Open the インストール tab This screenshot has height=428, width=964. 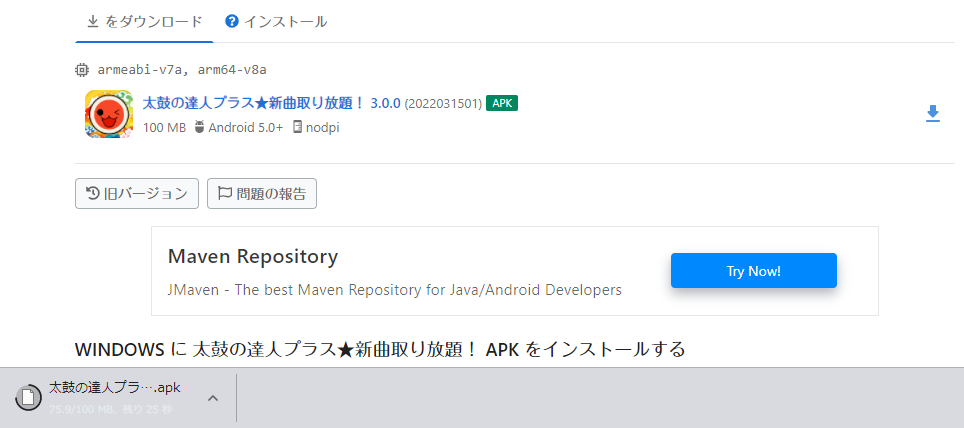point(276,22)
